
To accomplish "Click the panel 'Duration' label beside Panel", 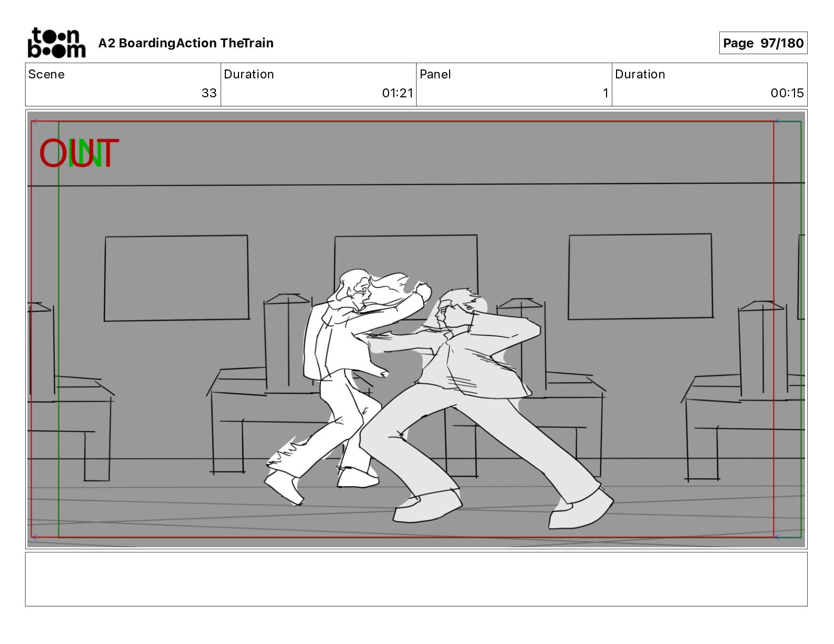I will (x=640, y=74).
